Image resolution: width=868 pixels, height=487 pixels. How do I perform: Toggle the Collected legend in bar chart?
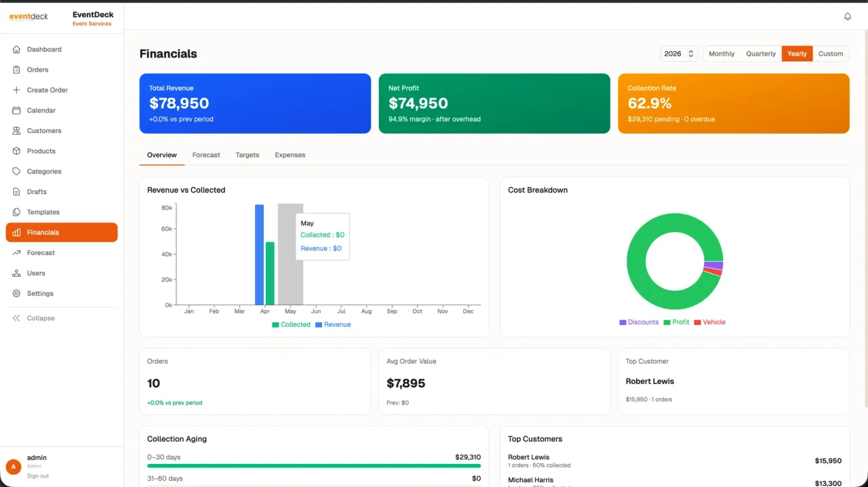(x=292, y=325)
